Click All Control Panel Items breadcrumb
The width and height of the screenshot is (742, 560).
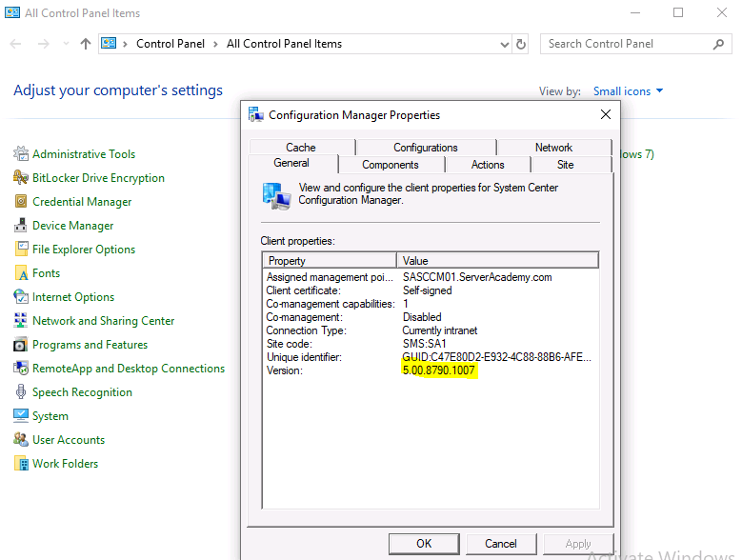coord(284,44)
